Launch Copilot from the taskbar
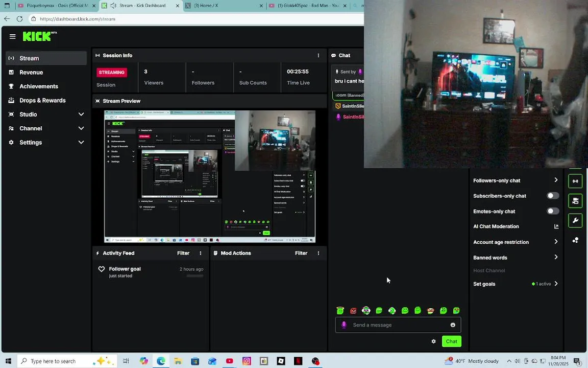This screenshot has width=588, height=368. tap(143, 361)
